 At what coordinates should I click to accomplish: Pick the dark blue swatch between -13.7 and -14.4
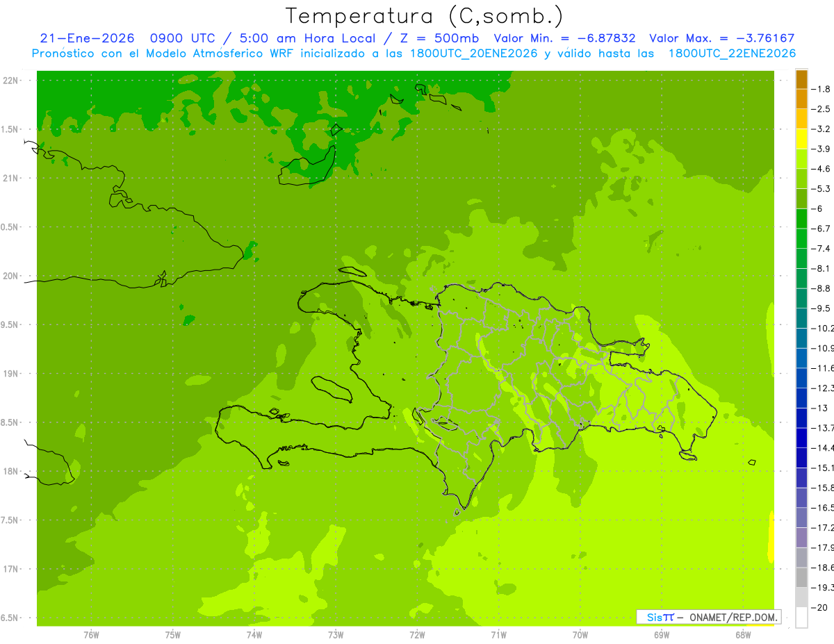coord(801,438)
